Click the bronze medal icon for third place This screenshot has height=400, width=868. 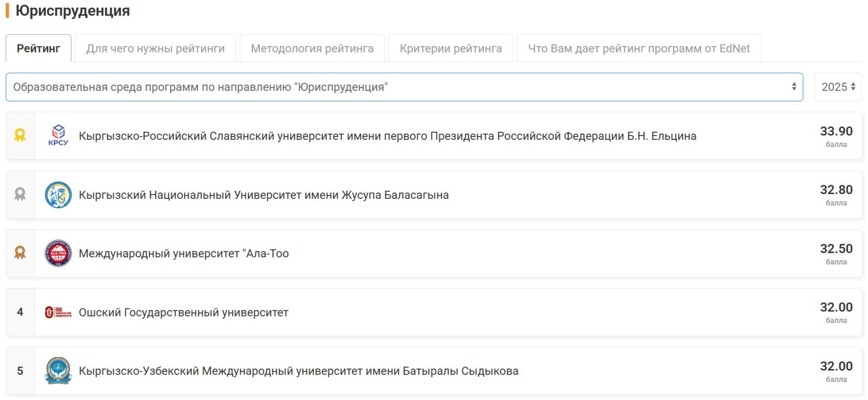[20, 253]
